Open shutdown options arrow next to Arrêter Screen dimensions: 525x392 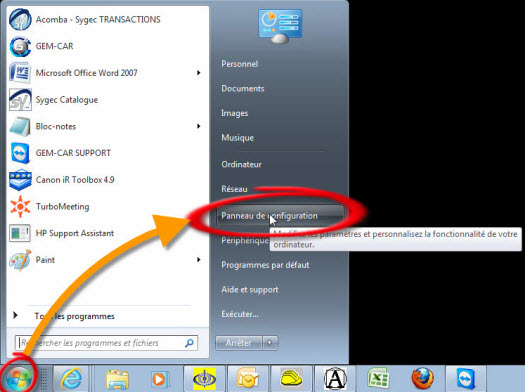tap(270, 343)
